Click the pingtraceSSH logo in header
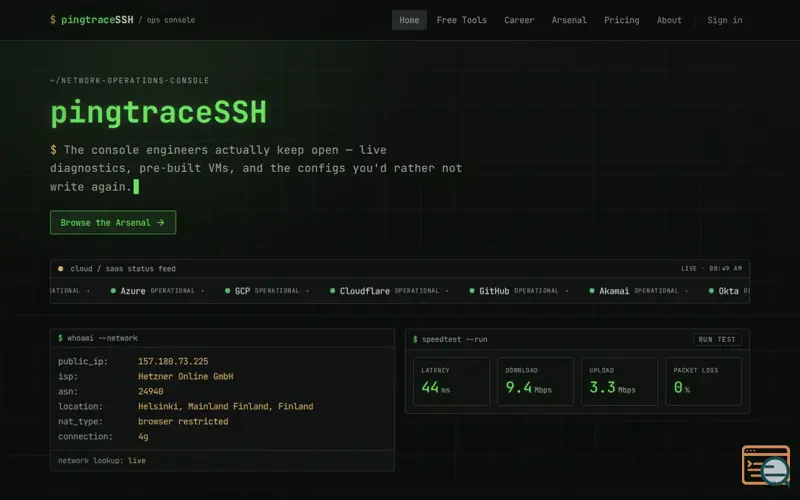 click(x=92, y=20)
